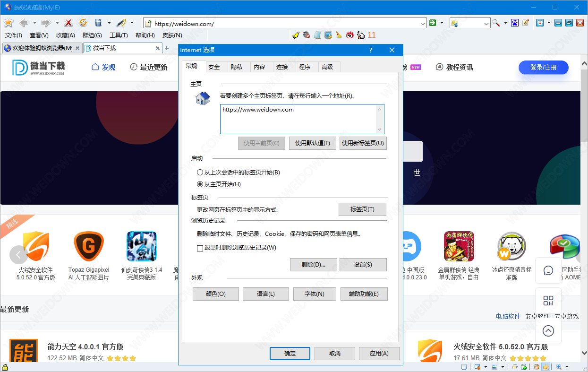Click the Baidu paw icon
Screen dimensions: 588x372
(515, 23)
